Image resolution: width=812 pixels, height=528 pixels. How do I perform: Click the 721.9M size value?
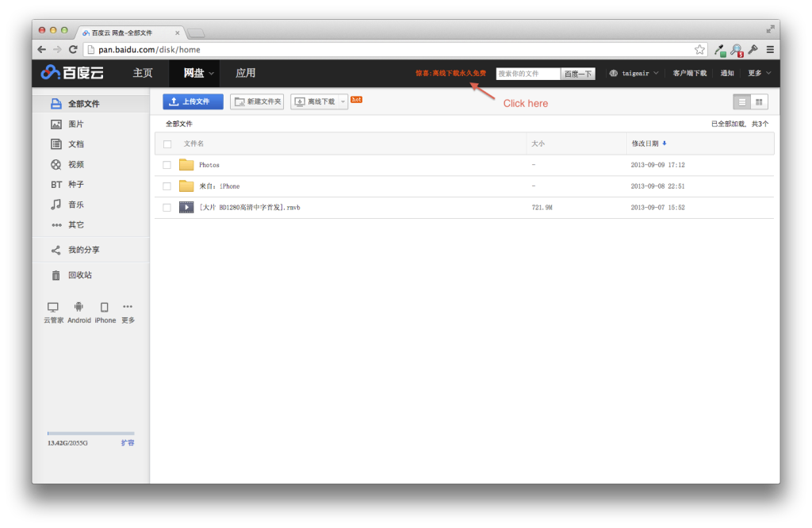point(542,208)
